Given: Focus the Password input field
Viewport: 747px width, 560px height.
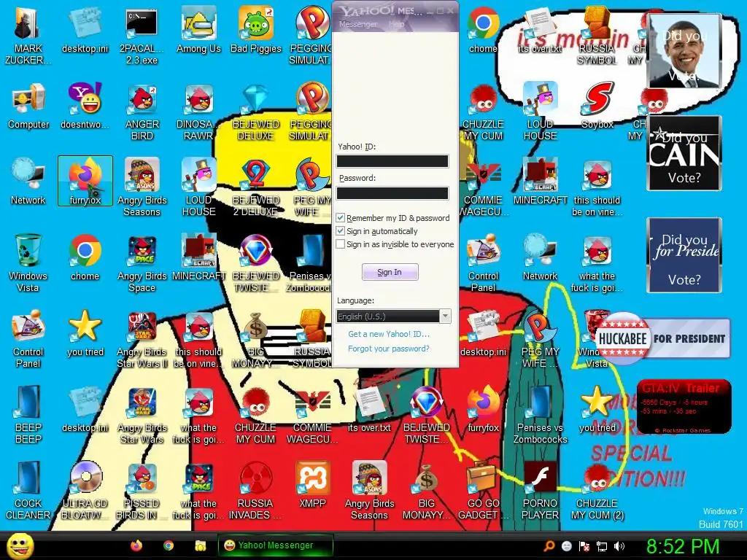Looking at the screenshot, I should pos(392,192).
